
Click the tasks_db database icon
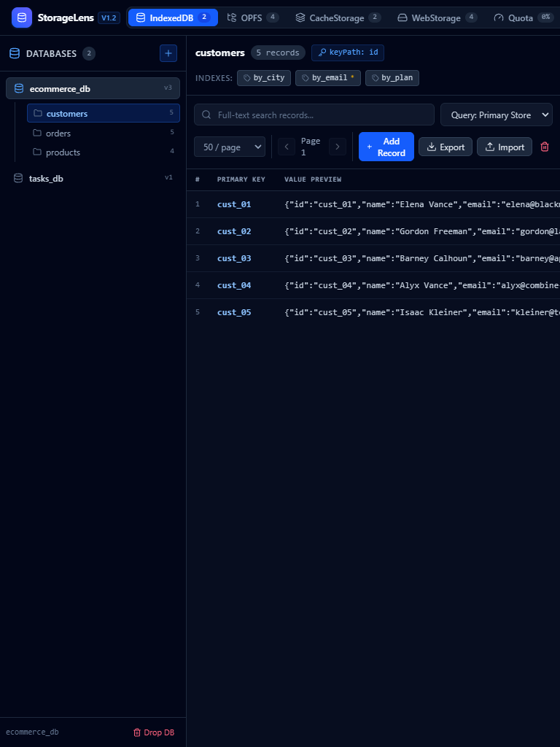coord(18,178)
